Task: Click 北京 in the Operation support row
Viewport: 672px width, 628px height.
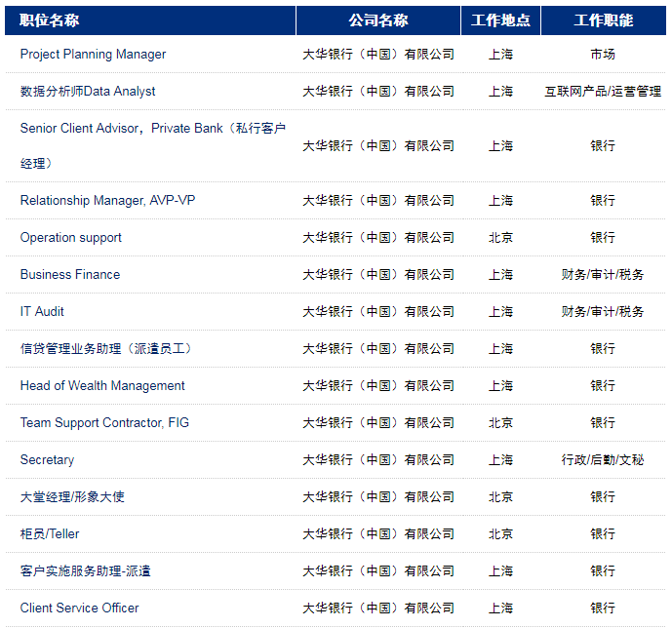Action: coord(500,238)
